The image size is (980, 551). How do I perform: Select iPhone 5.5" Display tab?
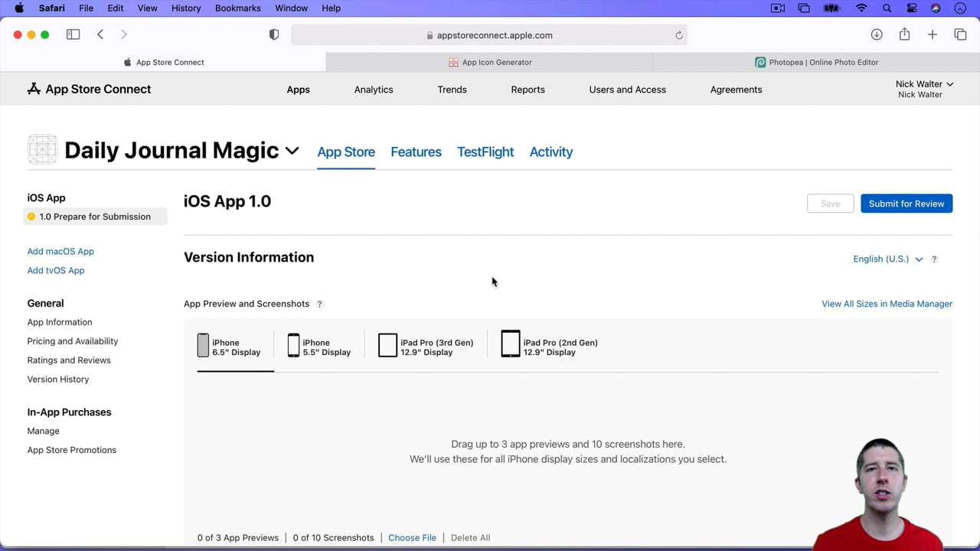coord(319,347)
